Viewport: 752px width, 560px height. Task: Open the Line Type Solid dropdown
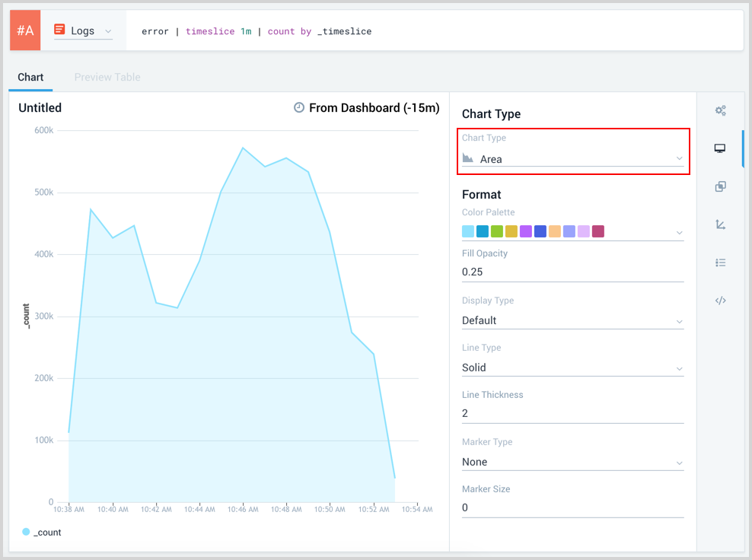572,367
